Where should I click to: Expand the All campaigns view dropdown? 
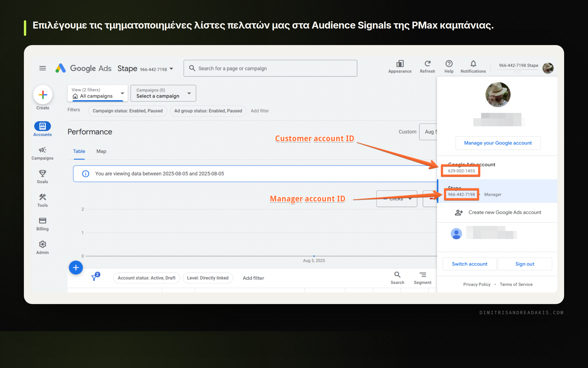pyautogui.click(x=98, y=93)
